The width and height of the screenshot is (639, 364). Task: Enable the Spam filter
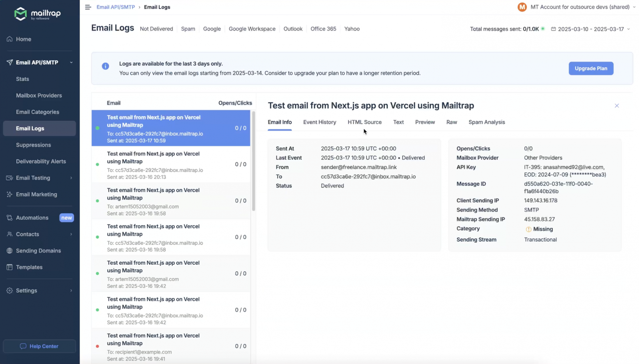point(188,29)
